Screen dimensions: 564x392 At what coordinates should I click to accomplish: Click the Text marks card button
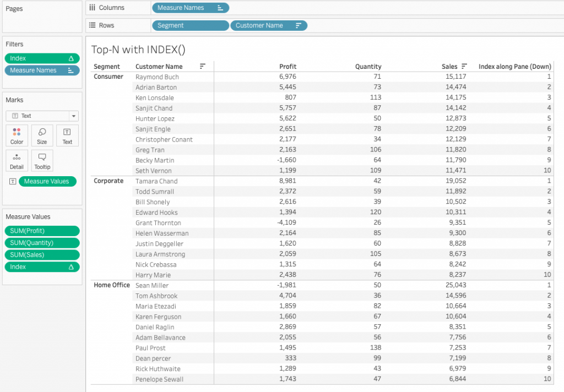point(67,135)
